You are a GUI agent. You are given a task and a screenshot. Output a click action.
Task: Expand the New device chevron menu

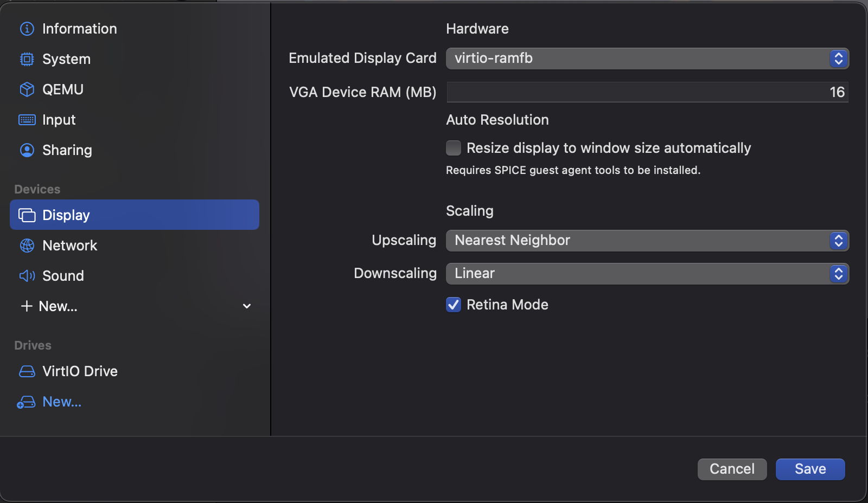point(247,306)
